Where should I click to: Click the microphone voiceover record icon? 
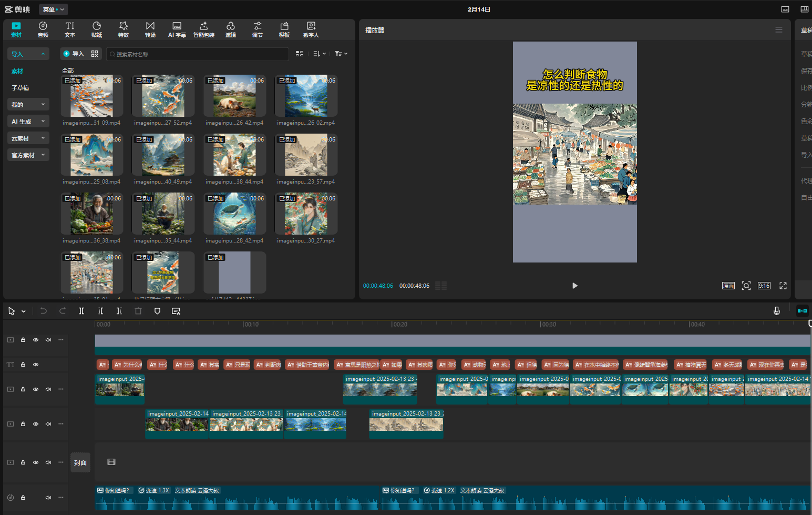[776, 311]
